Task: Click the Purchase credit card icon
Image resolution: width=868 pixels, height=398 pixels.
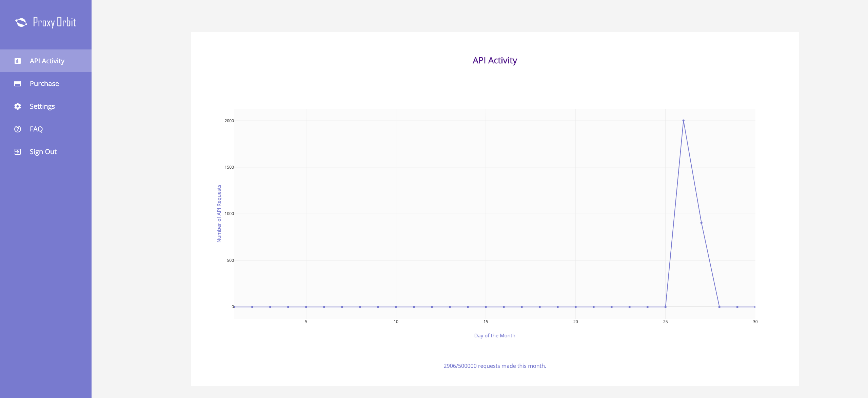Action: 18,84
